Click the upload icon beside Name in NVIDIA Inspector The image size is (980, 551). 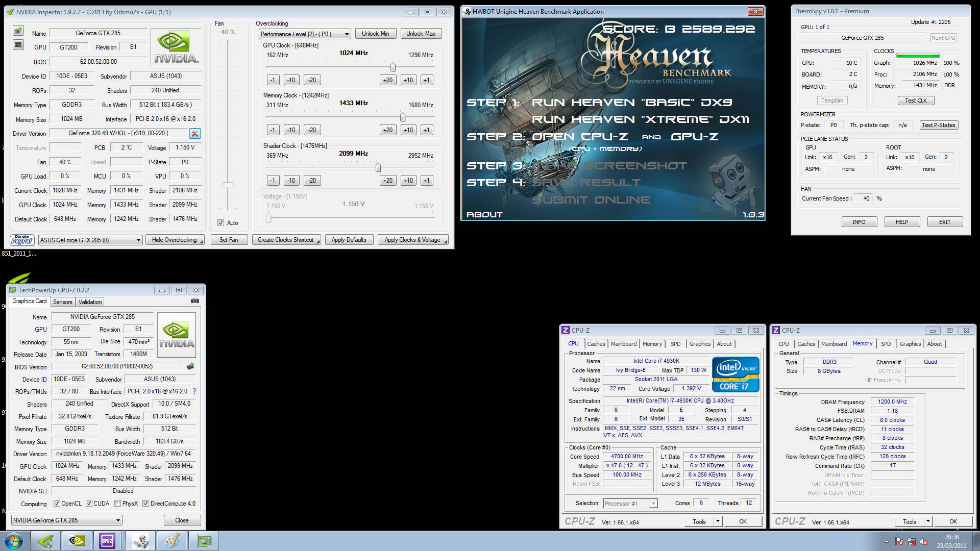coord(18,31)
